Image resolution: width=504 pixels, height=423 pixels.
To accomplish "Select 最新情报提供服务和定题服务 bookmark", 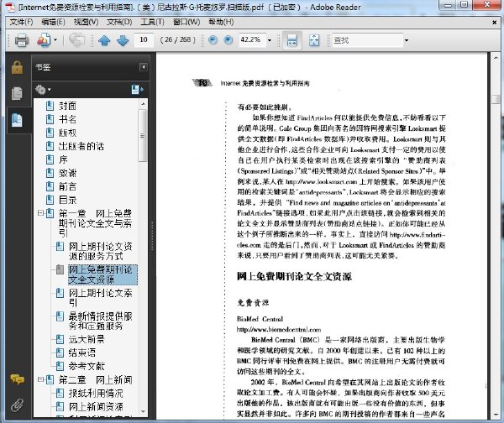I will pyautogui.click(x=100, y=321).
